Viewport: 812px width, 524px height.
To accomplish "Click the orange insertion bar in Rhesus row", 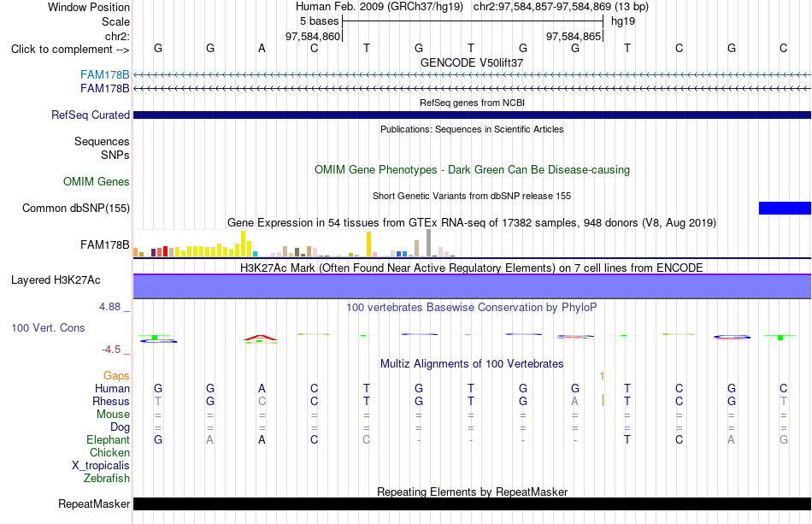I will pos(603,400).
